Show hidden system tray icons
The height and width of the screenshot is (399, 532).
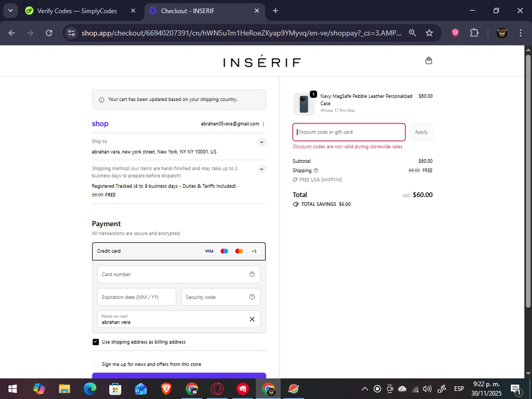coord(364,389)
